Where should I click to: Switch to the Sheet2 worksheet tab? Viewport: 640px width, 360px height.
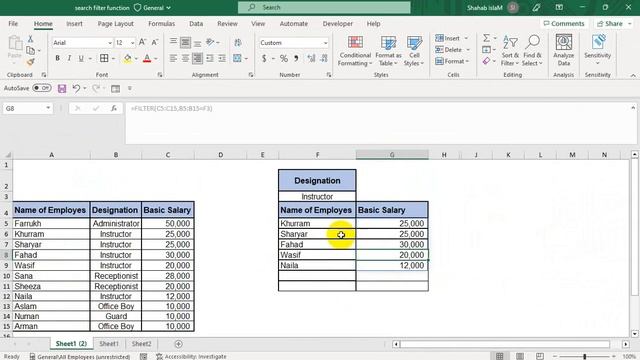tap(141, 344)
